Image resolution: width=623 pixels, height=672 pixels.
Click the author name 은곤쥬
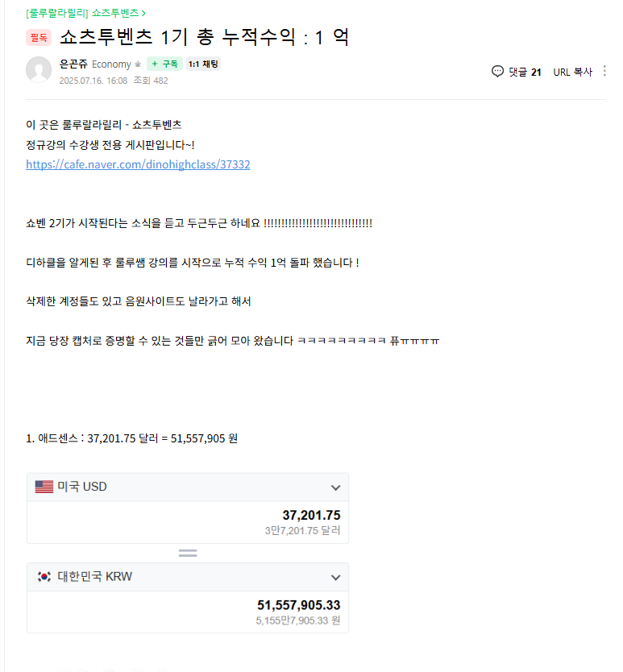pyautogui.click(x=73, y=64)
